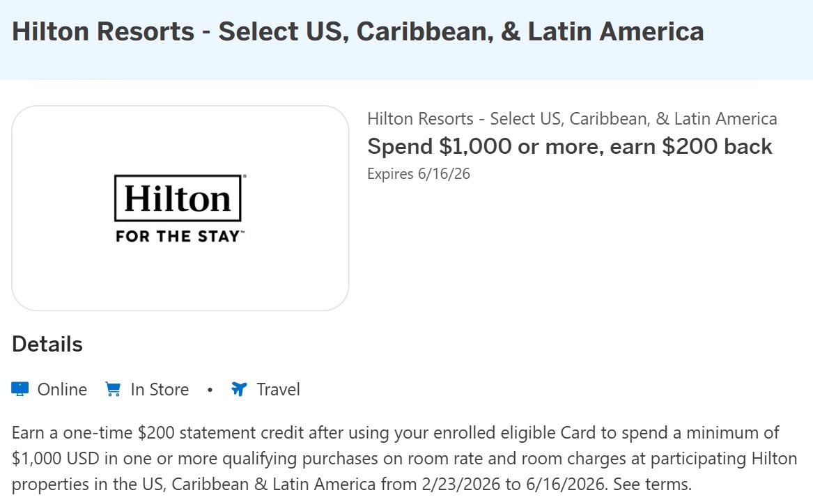The image size is (813, 504).
Task: Click the In Store shopping cart icon
Action: coord(112,389)
